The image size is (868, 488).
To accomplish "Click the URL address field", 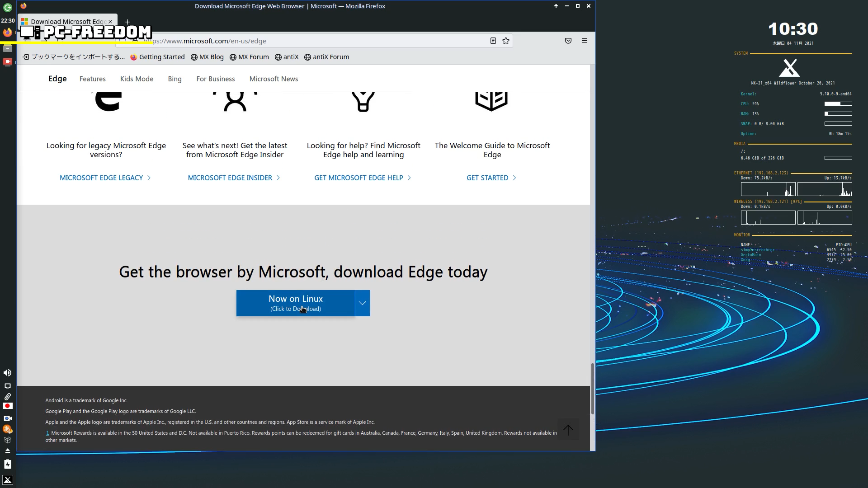I will click(316, 41).
